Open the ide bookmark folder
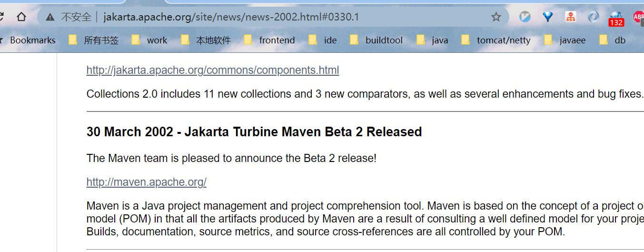 322,40
